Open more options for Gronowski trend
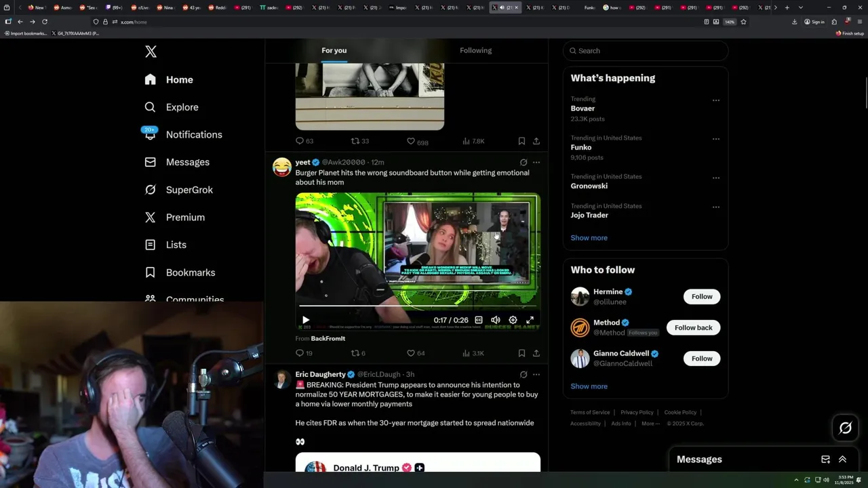This screenshot has width=868, height=488. (x=716, y=178)
